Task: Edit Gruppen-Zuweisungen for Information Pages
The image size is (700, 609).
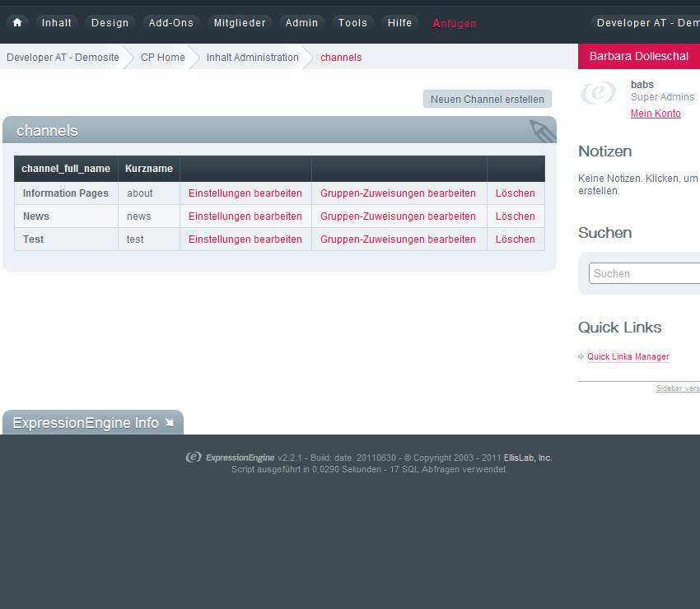Action: tap(399, 193)
